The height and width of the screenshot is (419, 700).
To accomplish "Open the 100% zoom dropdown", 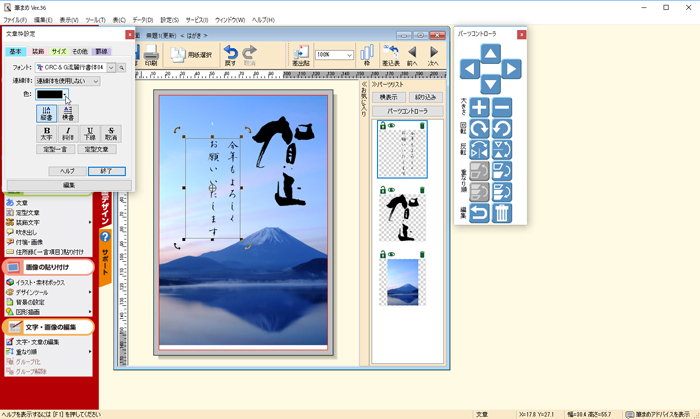I will coord(350,55).
